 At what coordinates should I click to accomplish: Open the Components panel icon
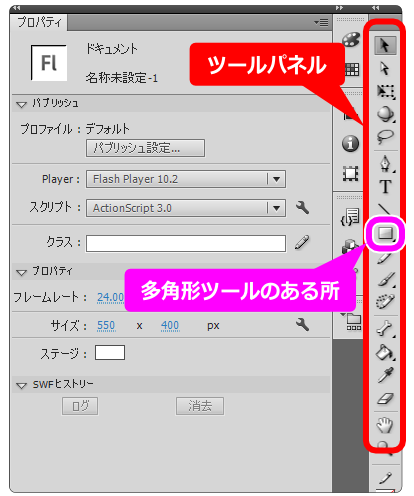click(350, 248)
